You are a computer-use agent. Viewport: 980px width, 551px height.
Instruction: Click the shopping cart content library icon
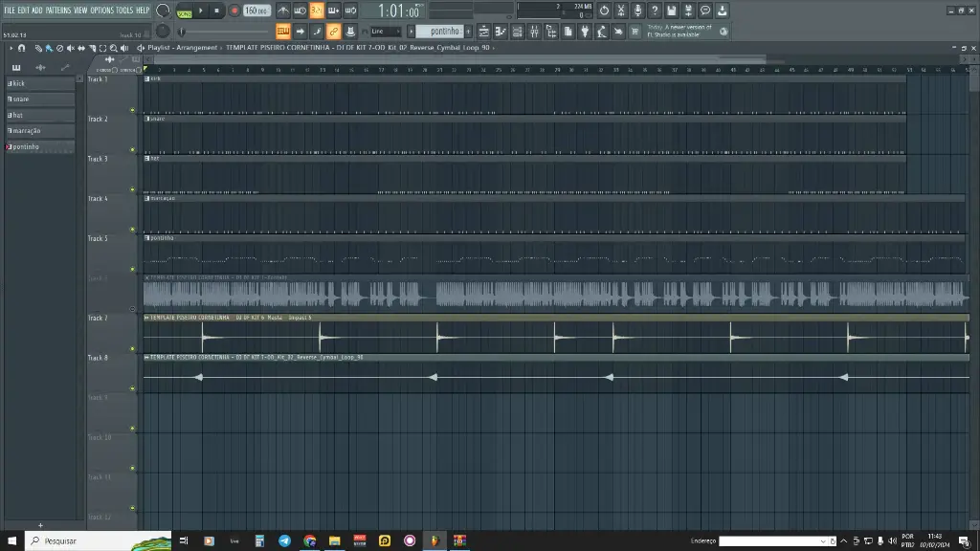pos(635,32)
